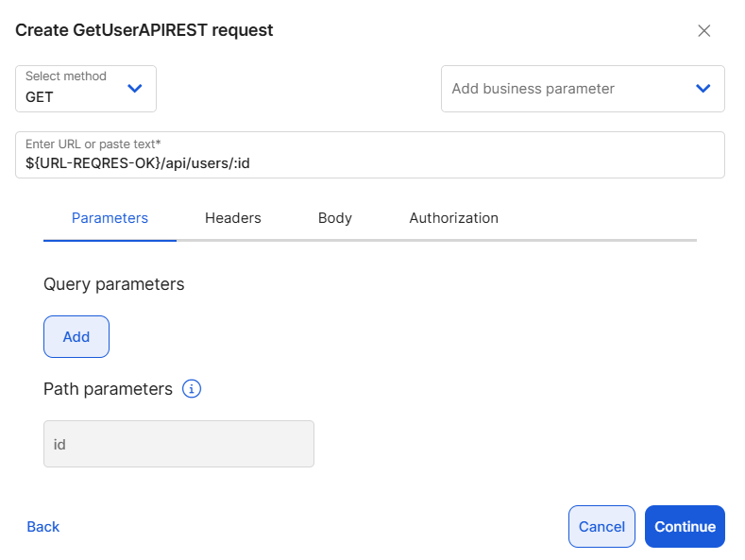Viewport: 745px width, 560px height.
Task: Close the Create GetUserAPIREST request dialog
Action: coord(703,30)
